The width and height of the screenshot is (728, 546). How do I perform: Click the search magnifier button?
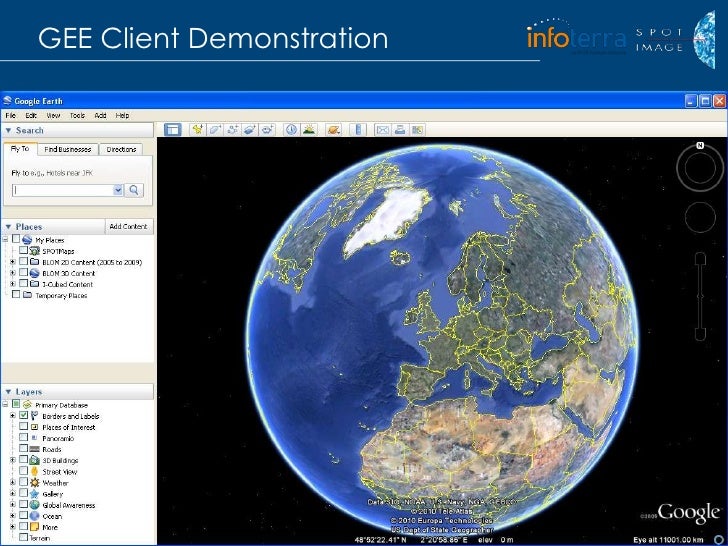(135, 189)
